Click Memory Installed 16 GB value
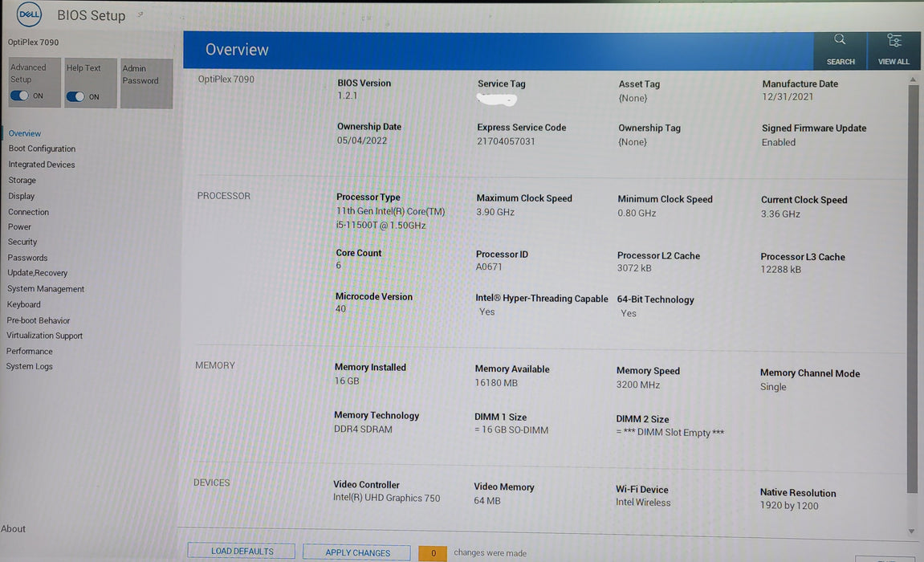The image size is (924, 562). (347, 381)
